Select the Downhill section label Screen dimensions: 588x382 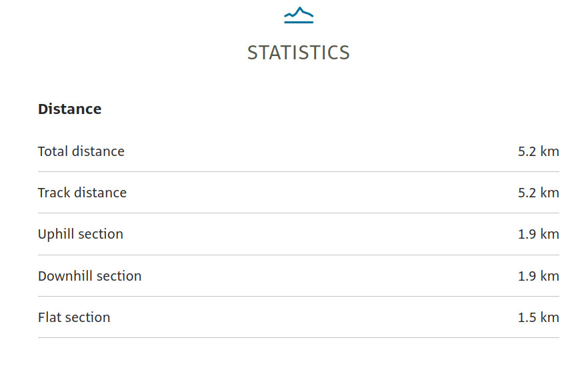(x=90, y=276)
